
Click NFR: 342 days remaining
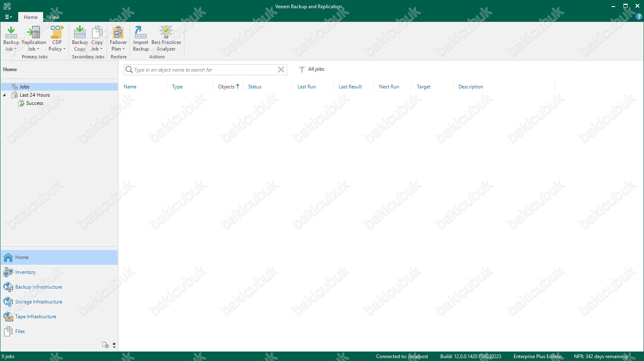tap(601, 356)
